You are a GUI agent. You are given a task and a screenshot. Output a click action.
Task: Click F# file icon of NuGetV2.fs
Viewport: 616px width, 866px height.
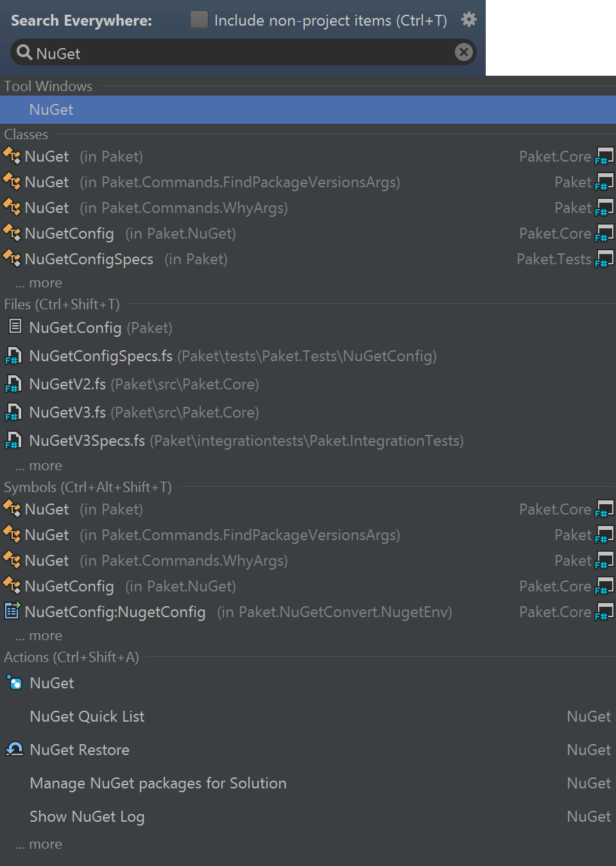13,384
